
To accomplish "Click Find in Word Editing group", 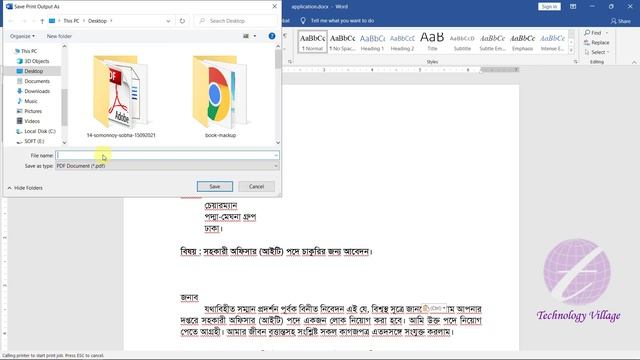I will point(593,33).
